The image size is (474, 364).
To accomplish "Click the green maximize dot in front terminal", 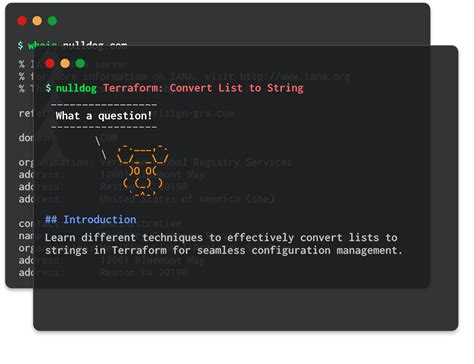I will (x=80, y=63).
